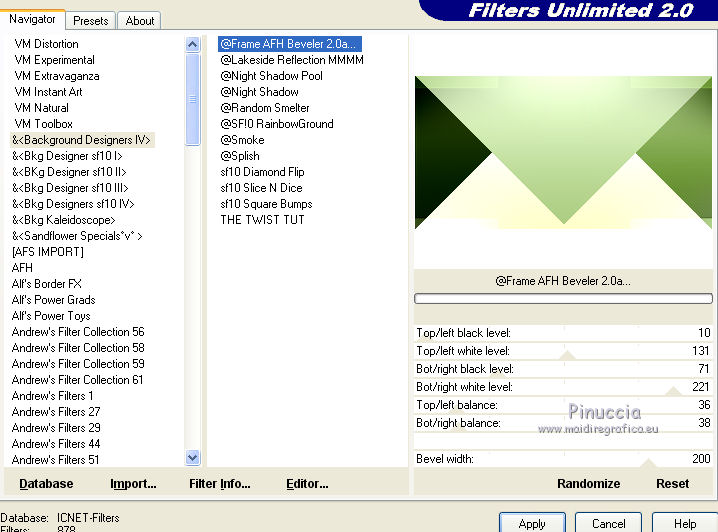The height and width of the screenshot is (532, 718).
Task: Select the VM Instant Art category
Action: 48,92
